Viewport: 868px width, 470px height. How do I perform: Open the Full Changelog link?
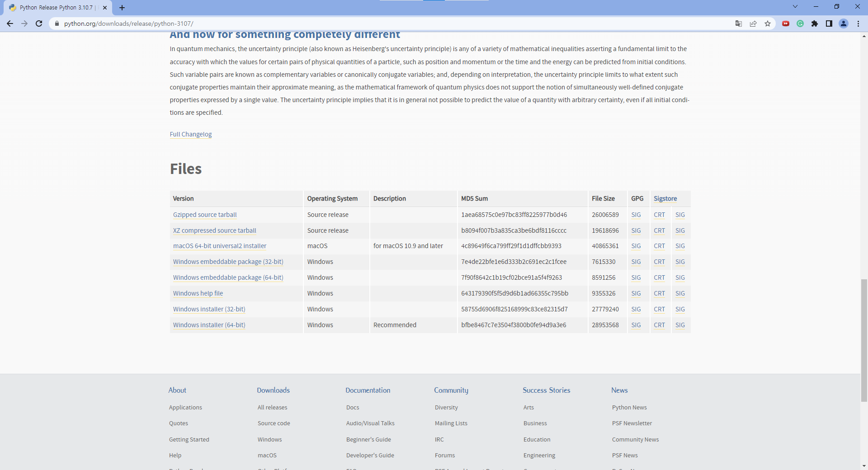[191, 134]
